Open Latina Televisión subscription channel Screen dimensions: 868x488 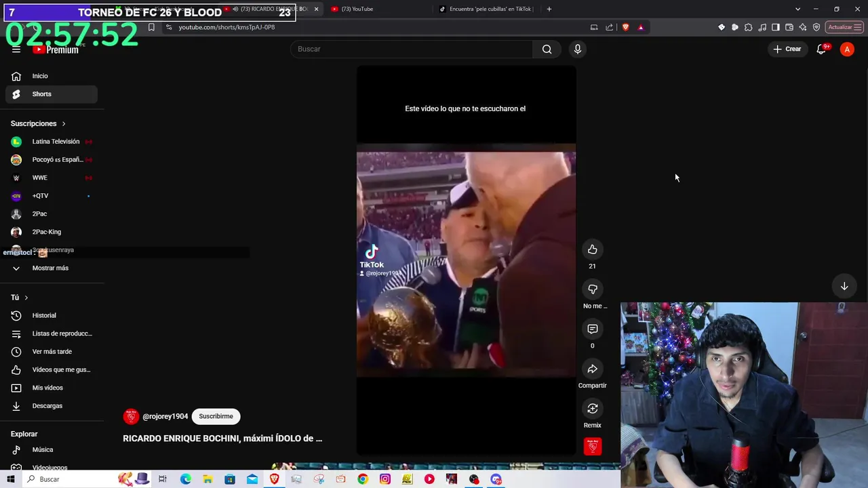(x=52, y=142)
